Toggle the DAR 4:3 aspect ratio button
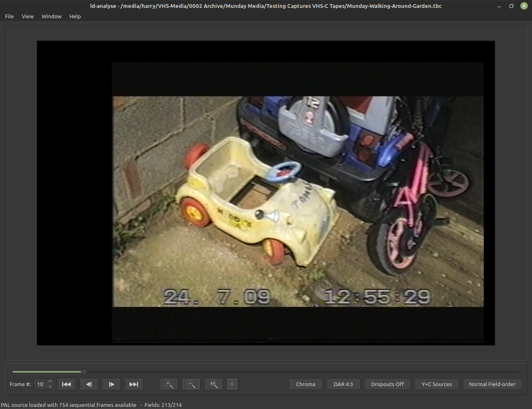This screenshot has height=409, width=532. 343,384
